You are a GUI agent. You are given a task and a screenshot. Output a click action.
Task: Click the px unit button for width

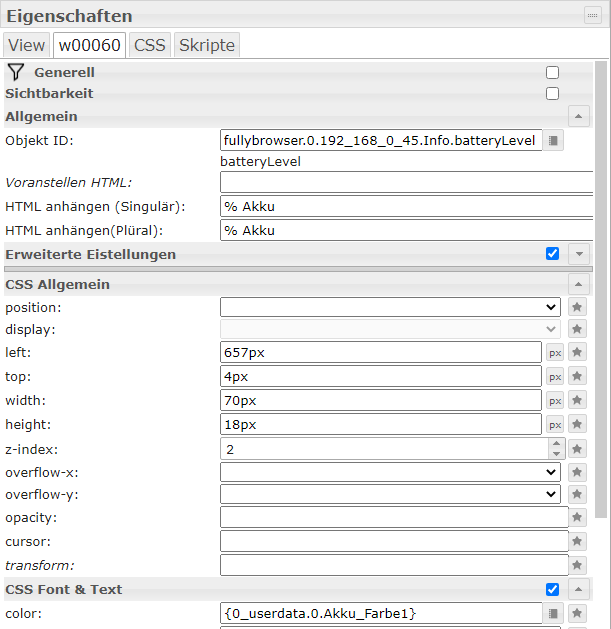(555, 401)
